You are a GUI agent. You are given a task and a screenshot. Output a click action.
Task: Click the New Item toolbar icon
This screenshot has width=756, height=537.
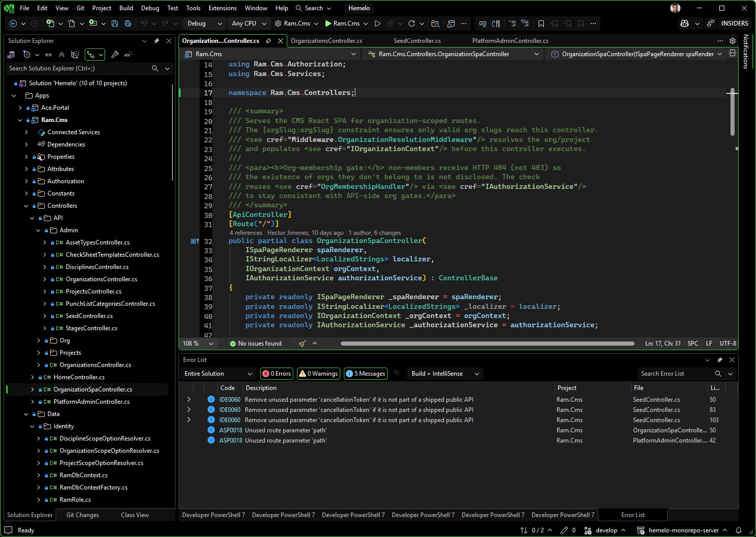click(50, 23)
